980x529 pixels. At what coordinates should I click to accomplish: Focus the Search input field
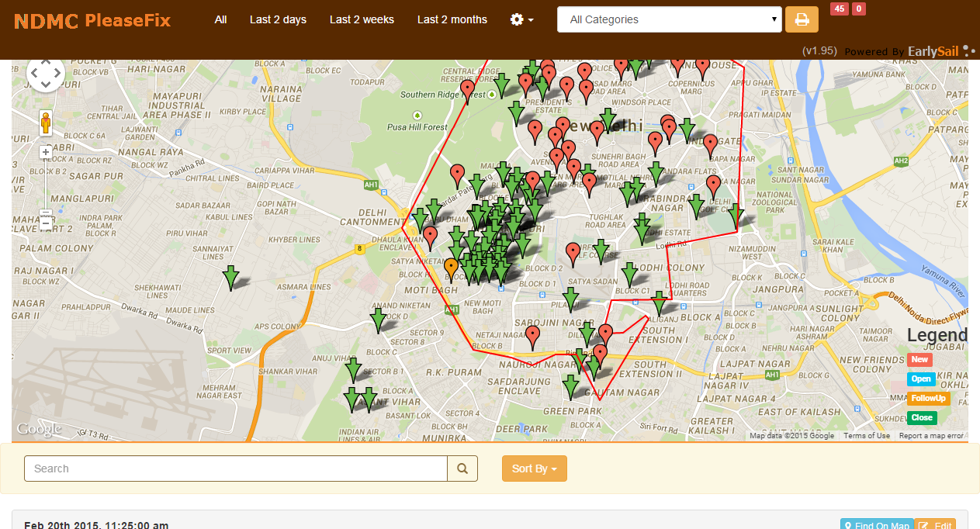pyautogui.click(x=236, y=468)
